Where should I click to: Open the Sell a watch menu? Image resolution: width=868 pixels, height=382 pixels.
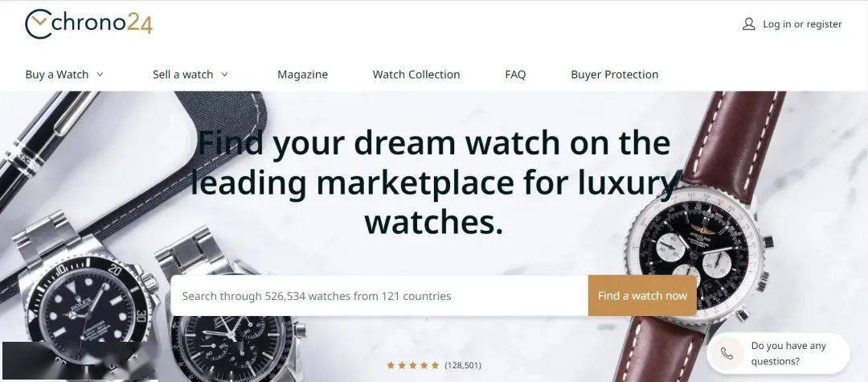click(x=182, y=74)
